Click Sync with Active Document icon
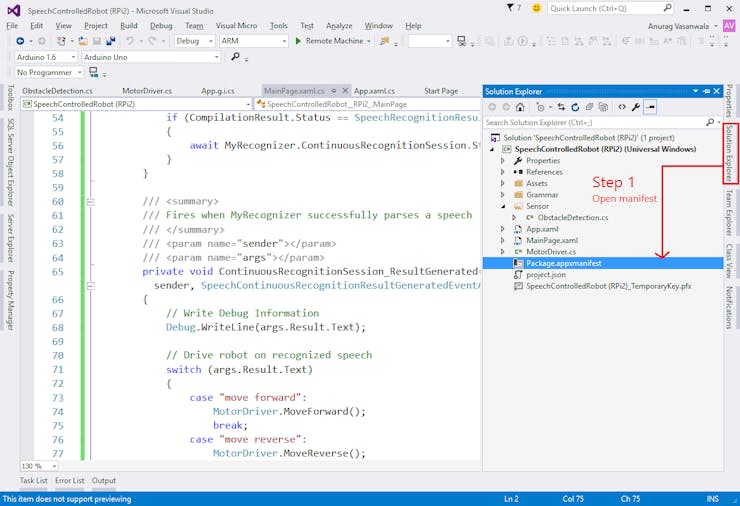 [561, 107]
